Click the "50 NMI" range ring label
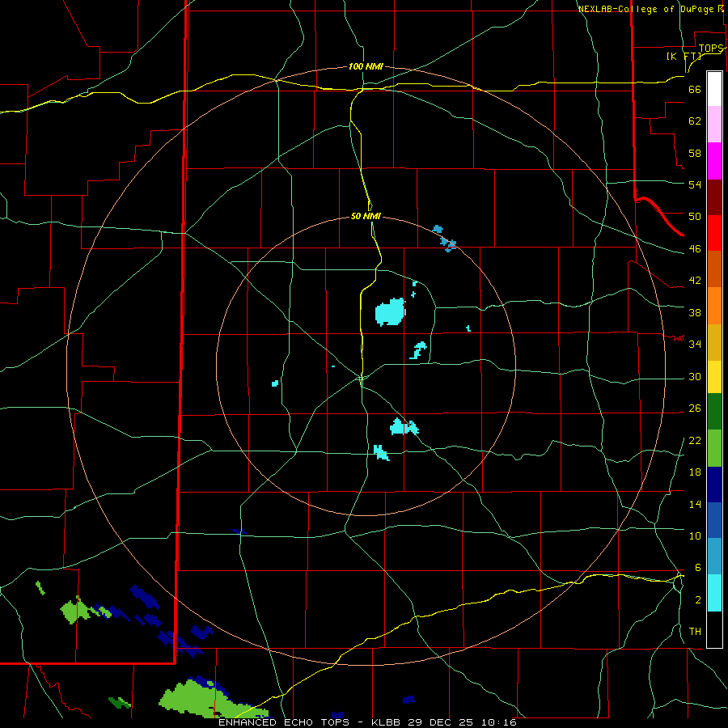Image resolution: width=728 pixels, height=728 pixels. tap(366, 216)
